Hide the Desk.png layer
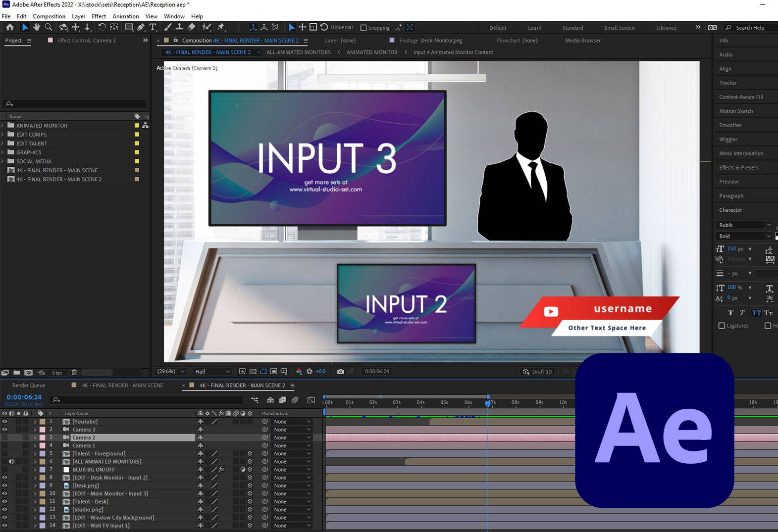Image resolution: width=778 pixels, height=532 pixels. (4, 485)
